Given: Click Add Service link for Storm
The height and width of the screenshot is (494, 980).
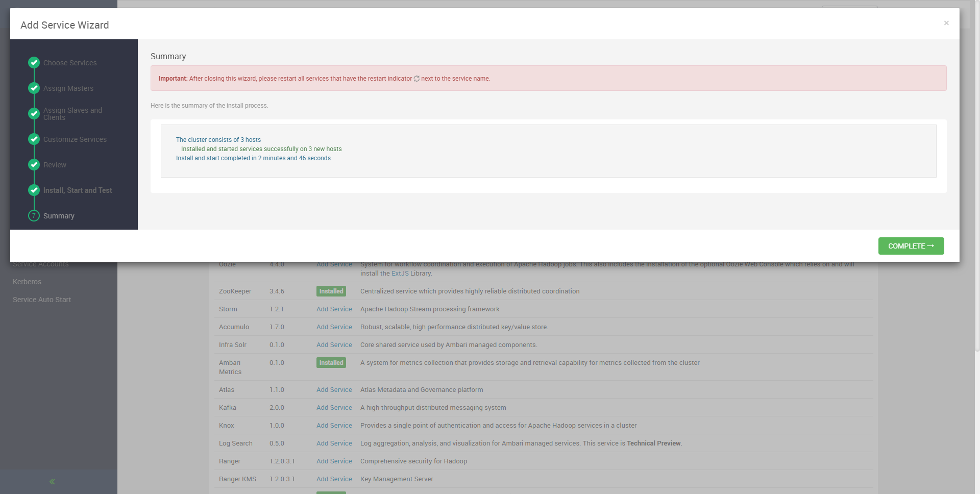Looking at the screenshot, I should click(x=334, y=309).
